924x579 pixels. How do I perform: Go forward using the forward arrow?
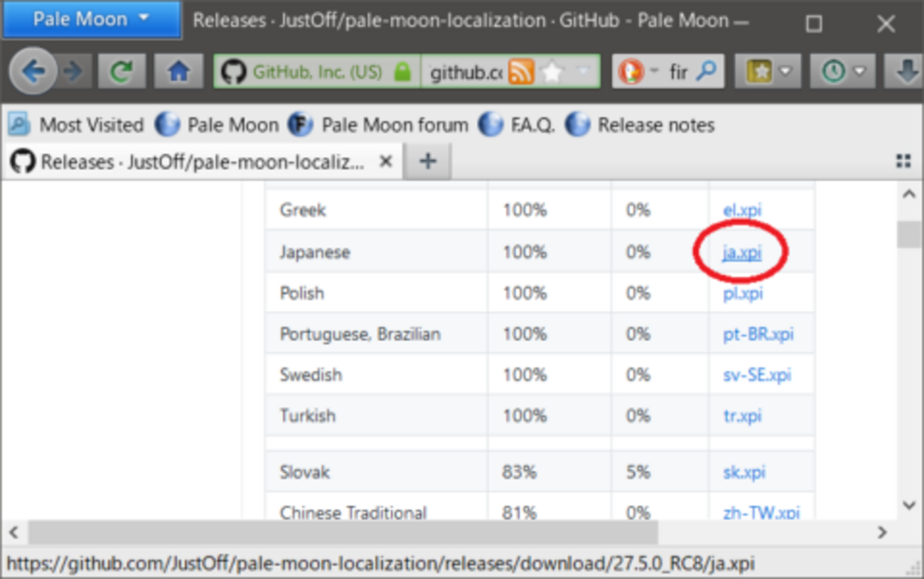72,71
